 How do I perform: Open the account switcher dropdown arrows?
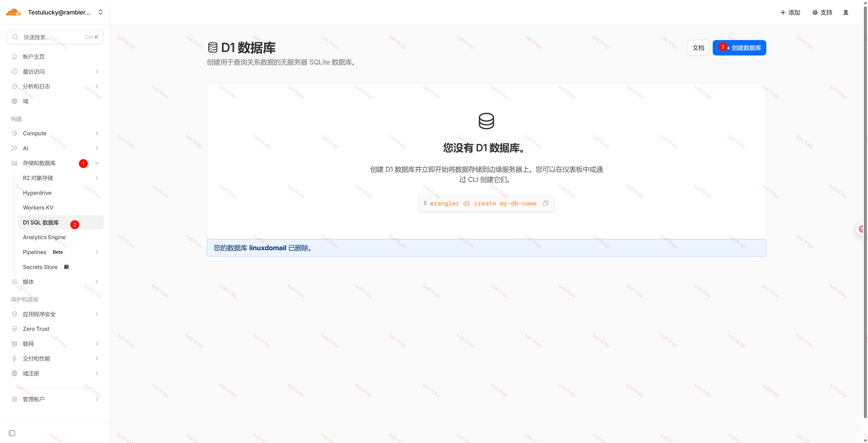coord(100,12)
